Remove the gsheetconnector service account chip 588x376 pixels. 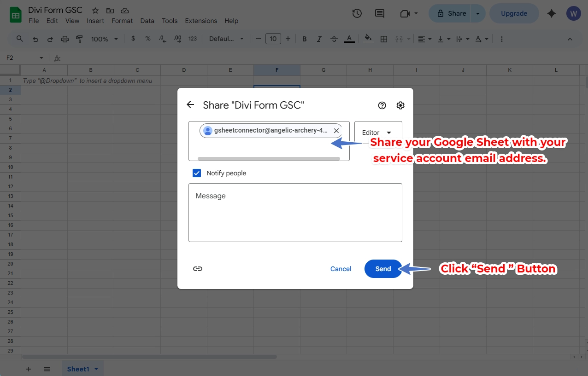pyautogui.click(x=336, y=130)
